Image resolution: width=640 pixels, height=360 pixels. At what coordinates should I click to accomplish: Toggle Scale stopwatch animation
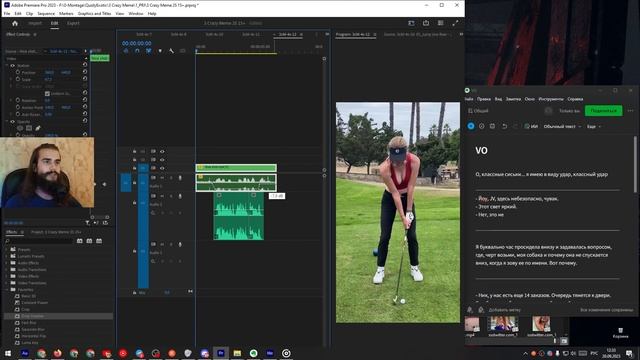18,79
